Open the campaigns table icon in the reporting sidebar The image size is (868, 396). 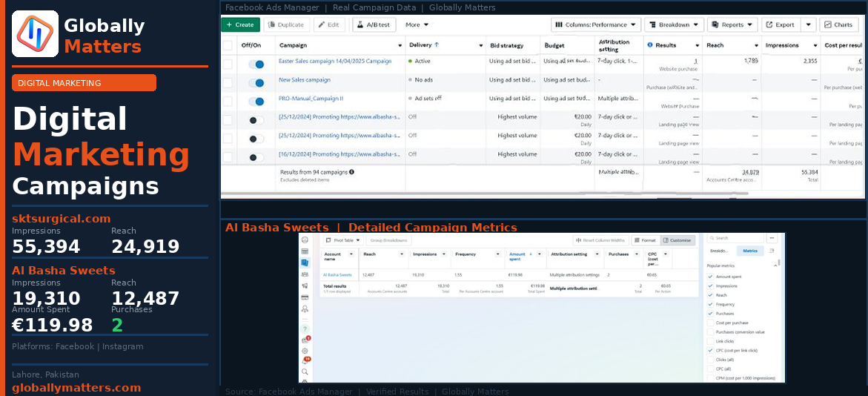[x=305, y=251]
